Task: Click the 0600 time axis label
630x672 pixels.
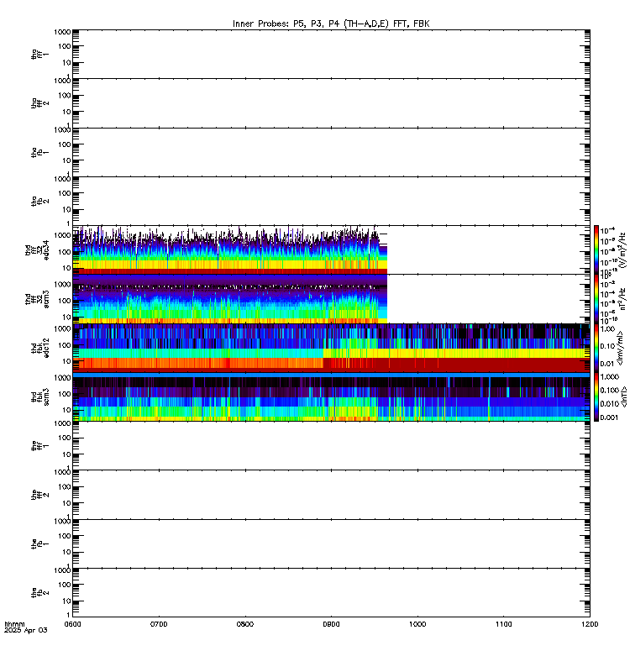Action: (x=72, y=624)
